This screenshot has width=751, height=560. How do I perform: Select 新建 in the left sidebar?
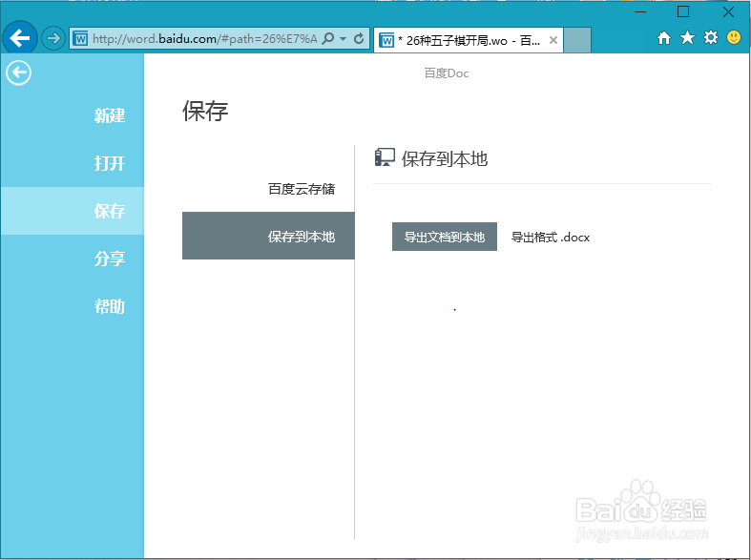click(x=73, y=115)
